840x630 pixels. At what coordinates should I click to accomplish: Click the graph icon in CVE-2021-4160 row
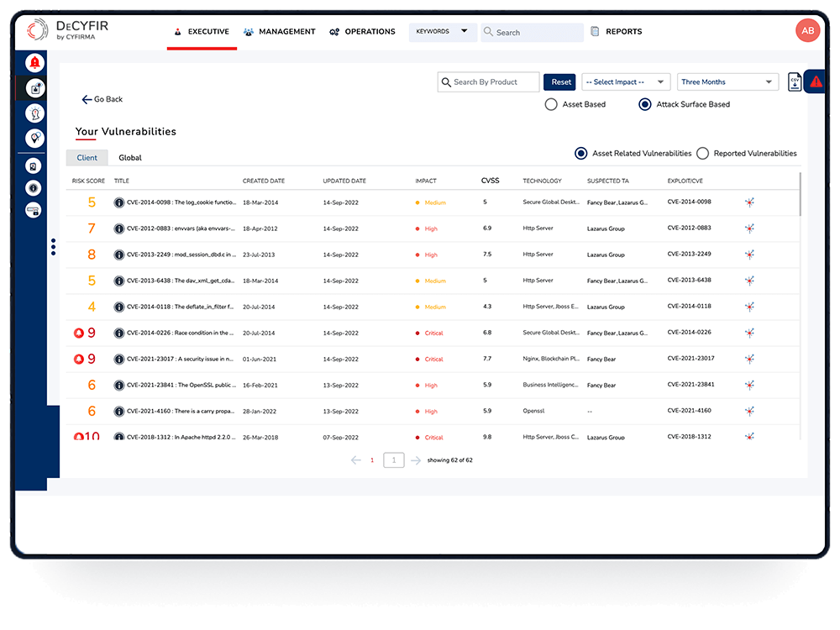[x=749, y=411]
